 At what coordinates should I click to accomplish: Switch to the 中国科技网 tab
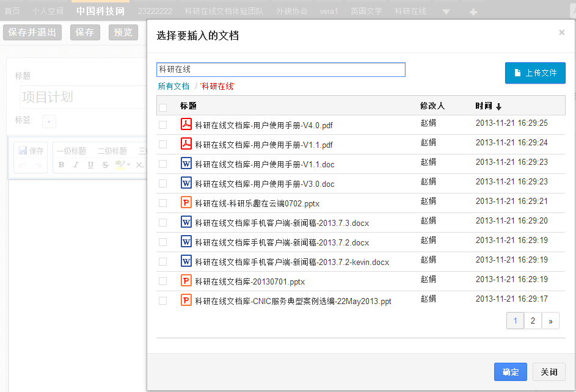click(100, 11)
